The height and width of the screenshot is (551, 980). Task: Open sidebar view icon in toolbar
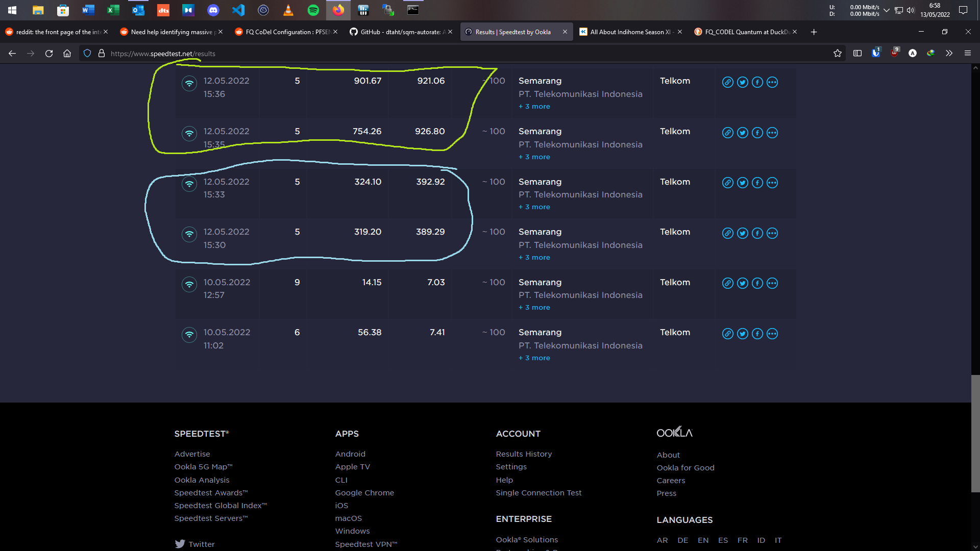tap(857, 53)
